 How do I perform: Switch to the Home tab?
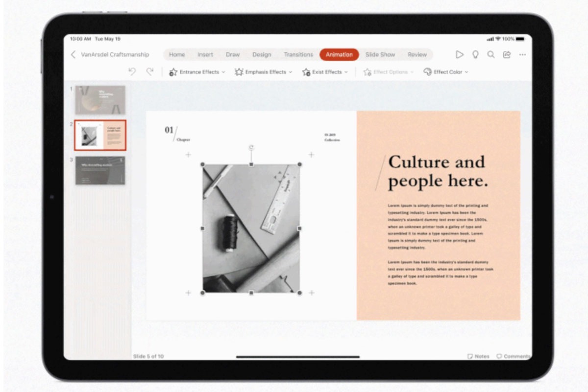[177, 55]
